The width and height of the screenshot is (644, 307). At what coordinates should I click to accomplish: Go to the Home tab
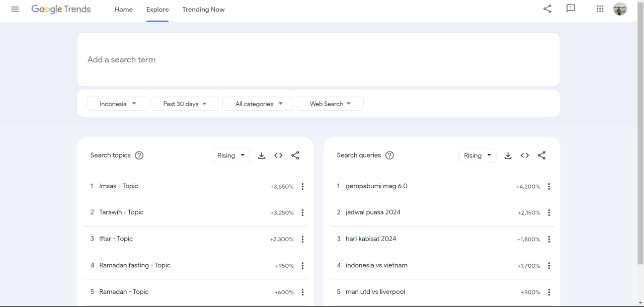click(x=123, y=10)
